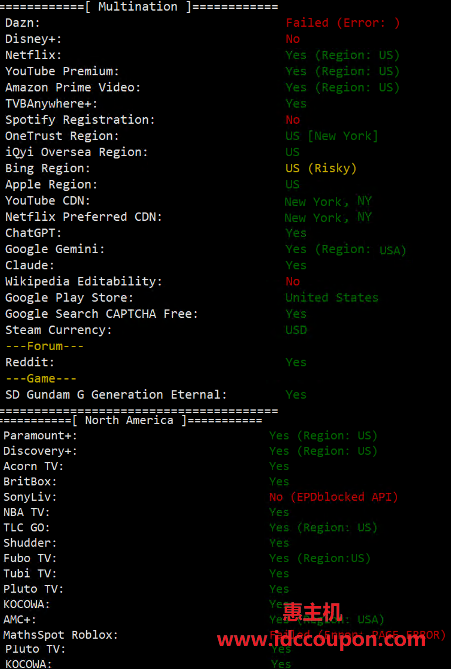The image size is (451, 669).
Task: Click the Steam Currency USD value
Action: pyautogui.click(x=296, y=330)
